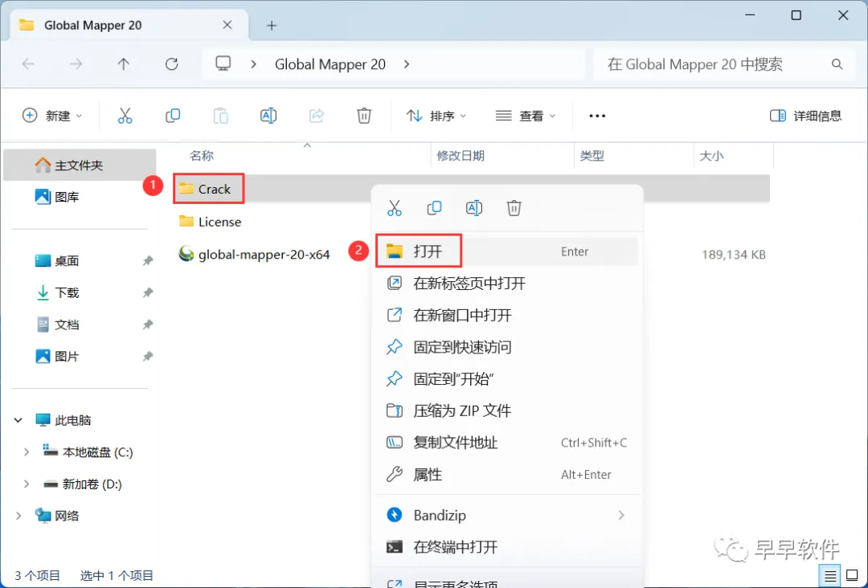The width and height of the screenshot is (868, 588).
Task: Collapse the 此电脑 tree node
Action: tap(18, 420)
